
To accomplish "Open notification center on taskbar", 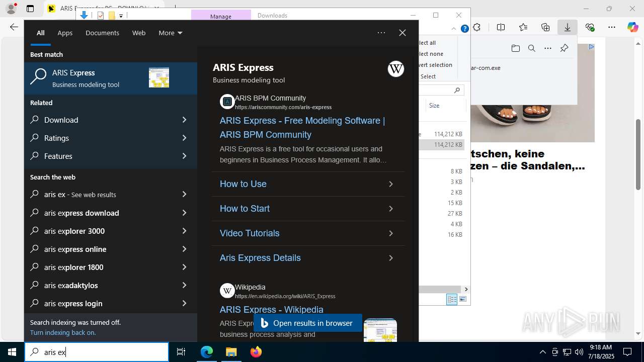I will pyautogui.click(x=627, y=352).
